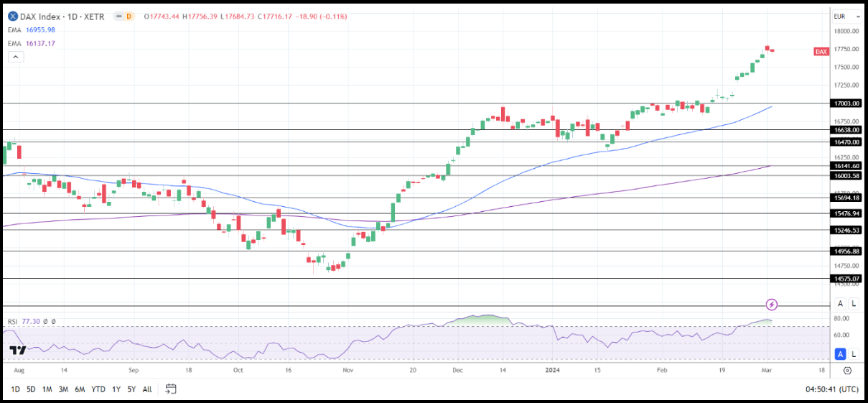868x403 pixels.
Task: Click the 16003.58 horizontal line price label
Action: point(846,175)
